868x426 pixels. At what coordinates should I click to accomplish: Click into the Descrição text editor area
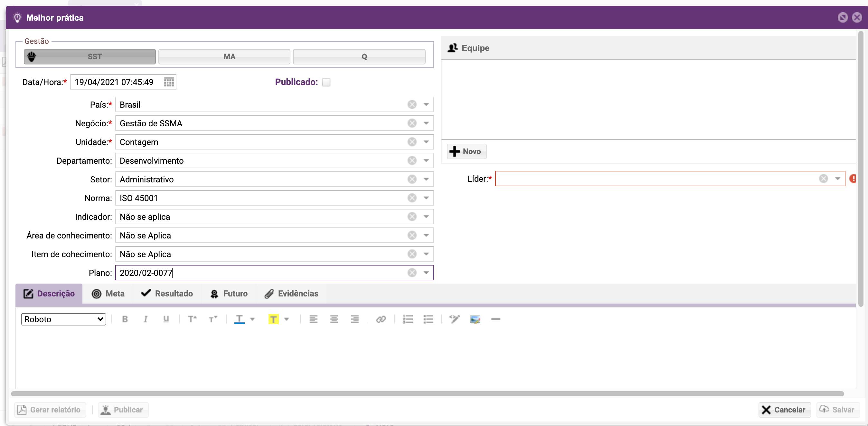(x=435, y=359)
